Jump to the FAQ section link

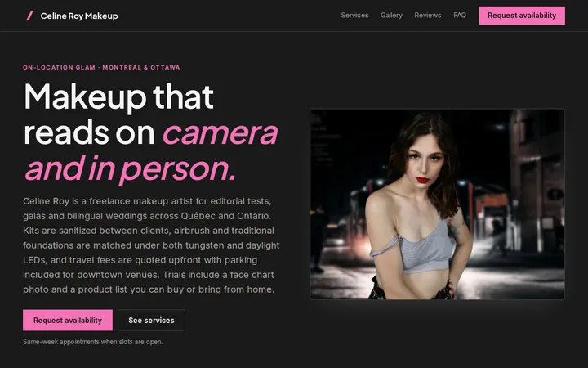[x=460, y=16]
